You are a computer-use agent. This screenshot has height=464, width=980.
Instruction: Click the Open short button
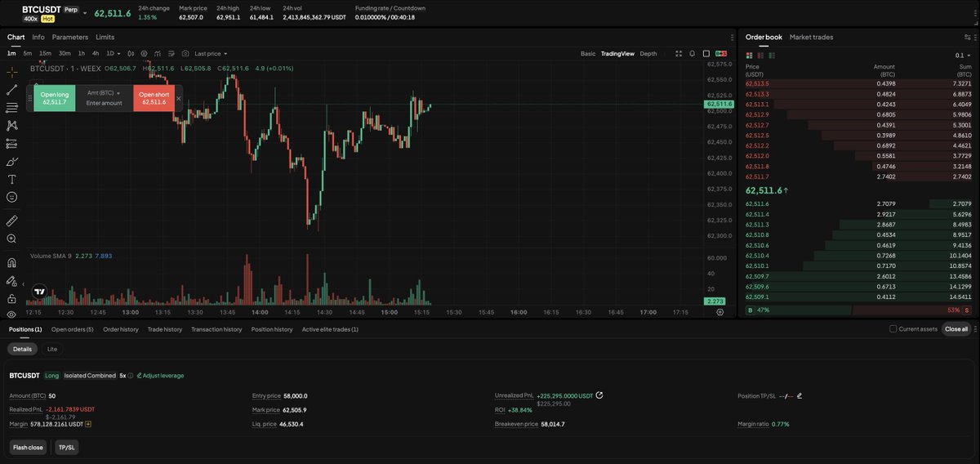click(x=154, y=98)
